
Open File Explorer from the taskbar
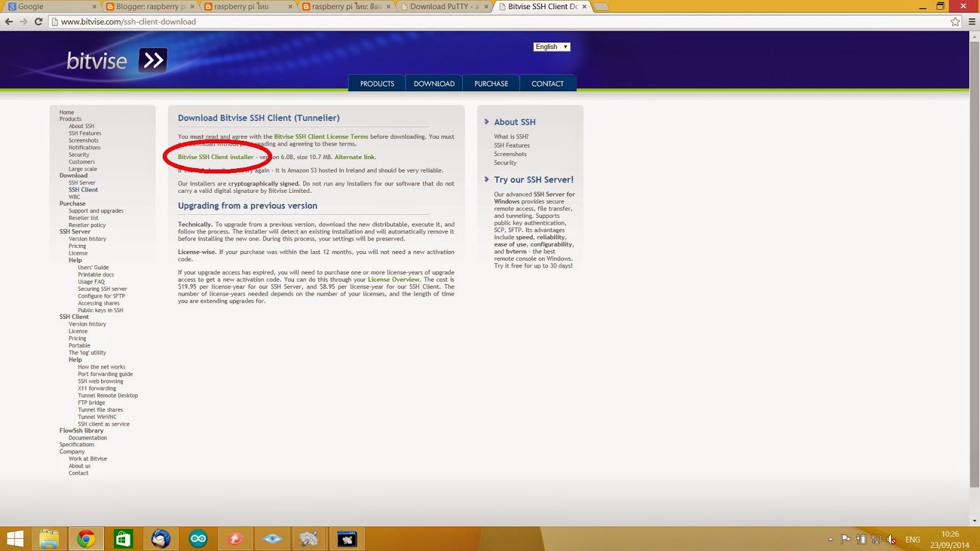coord(49,539)
